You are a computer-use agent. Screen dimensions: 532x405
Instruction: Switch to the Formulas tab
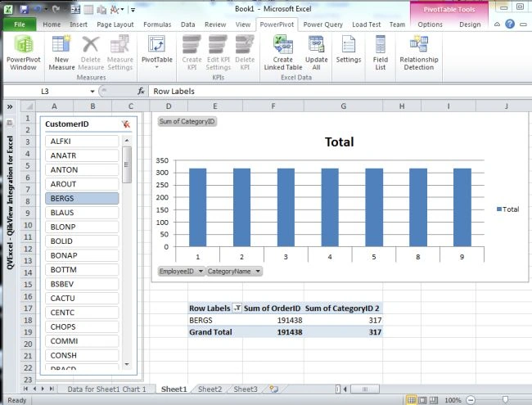pyautogui.click(x=157, y=25)
